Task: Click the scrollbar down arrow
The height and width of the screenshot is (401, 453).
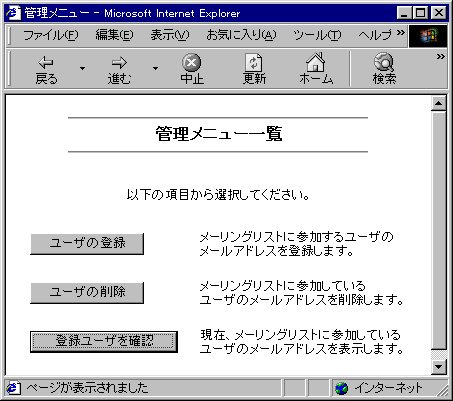Action: click(x=438, y=367)
